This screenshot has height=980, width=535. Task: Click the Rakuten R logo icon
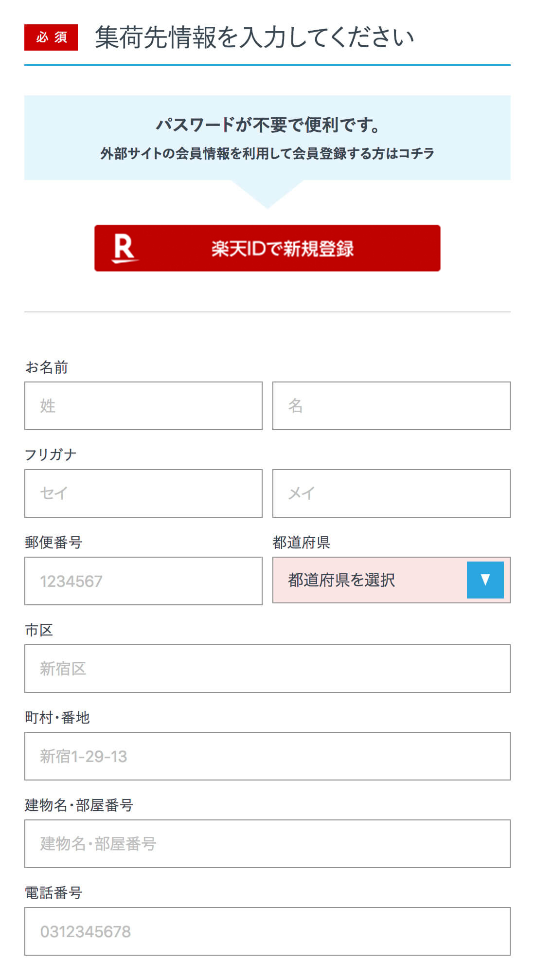[125, 248]
